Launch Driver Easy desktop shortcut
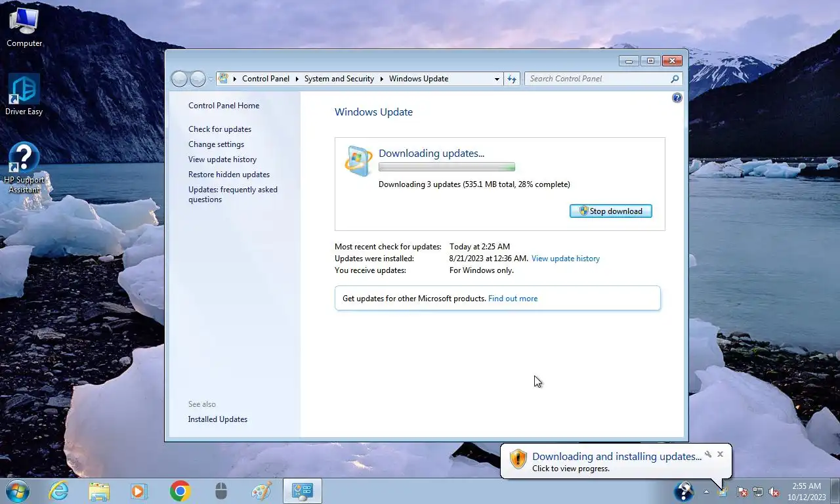The width and height of the screenshot is (840, 504). pos(24,95)
